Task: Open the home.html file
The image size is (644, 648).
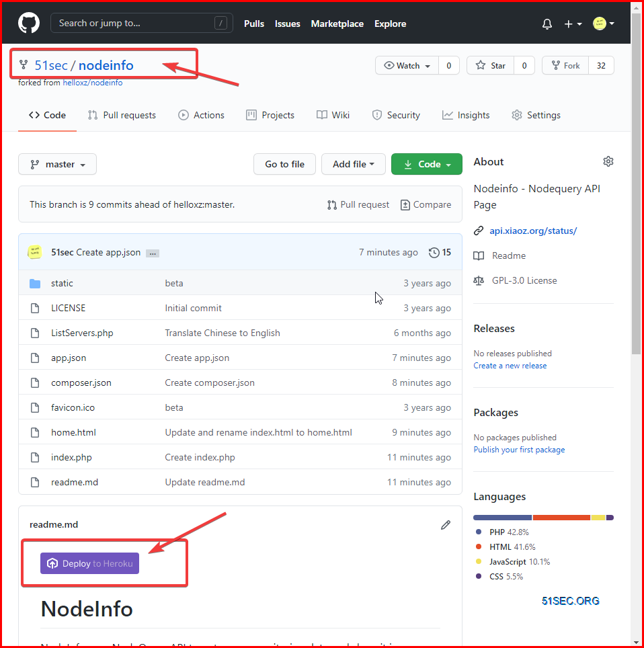Action: (73, 432)
